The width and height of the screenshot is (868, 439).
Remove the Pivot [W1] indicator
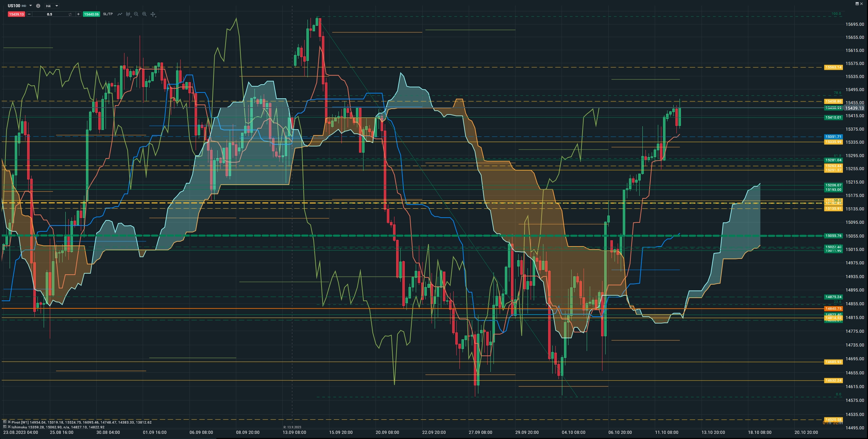9,422
